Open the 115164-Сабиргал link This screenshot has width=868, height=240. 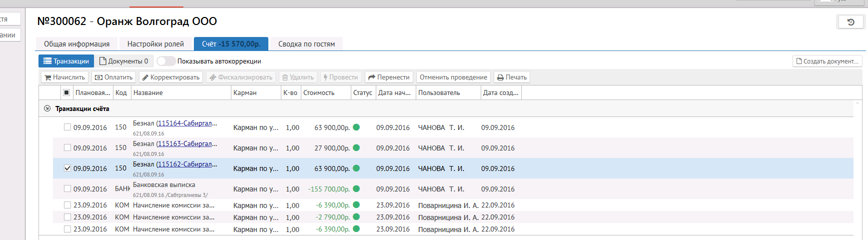[187, 123]
